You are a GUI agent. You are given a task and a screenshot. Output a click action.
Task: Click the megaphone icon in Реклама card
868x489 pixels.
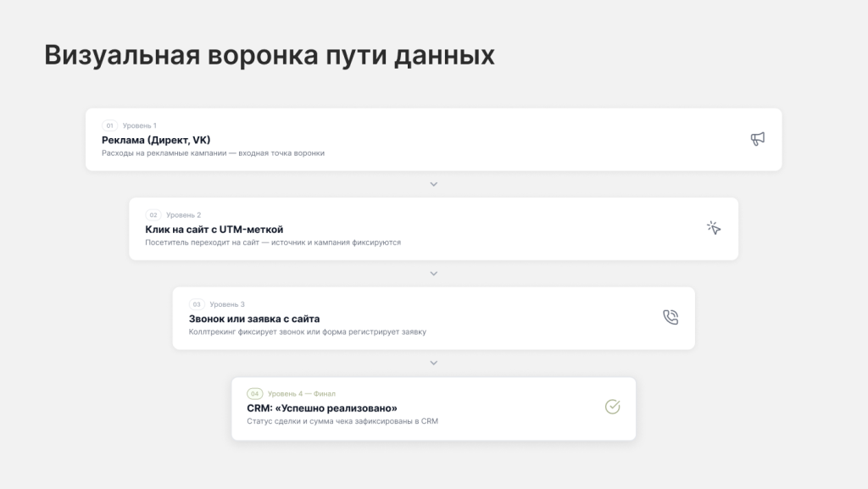(757, 139)
